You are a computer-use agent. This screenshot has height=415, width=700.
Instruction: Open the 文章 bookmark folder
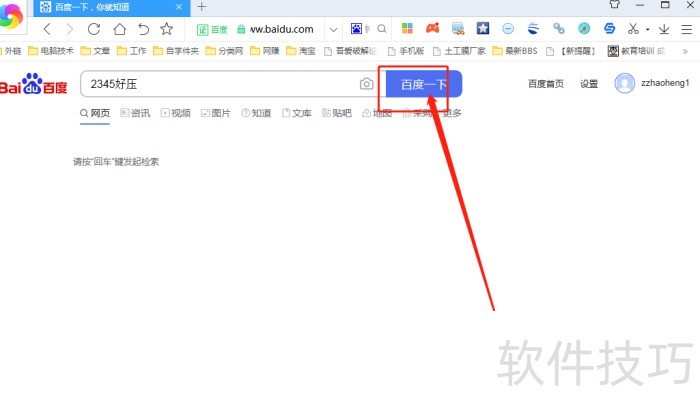coord(96,51)
